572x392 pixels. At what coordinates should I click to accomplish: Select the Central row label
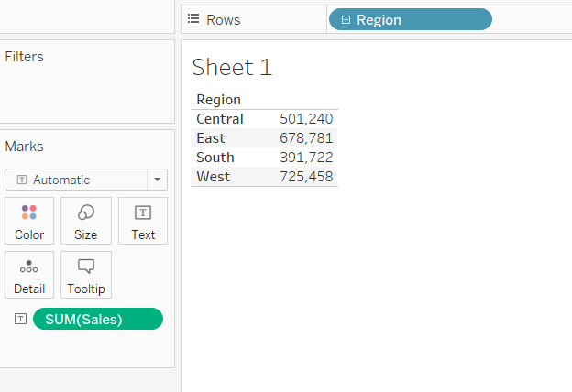(220, 119)
